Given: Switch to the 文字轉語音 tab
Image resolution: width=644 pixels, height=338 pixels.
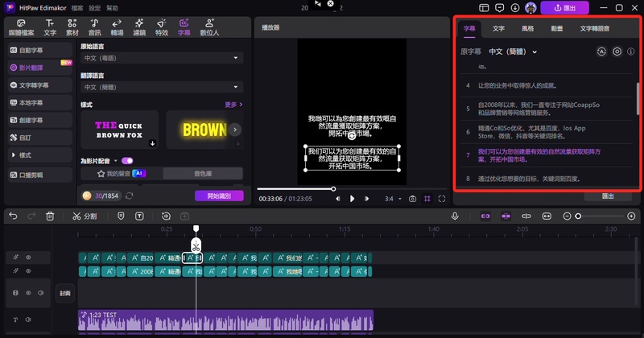Looking at the screenshot, I should coord(595,28).
